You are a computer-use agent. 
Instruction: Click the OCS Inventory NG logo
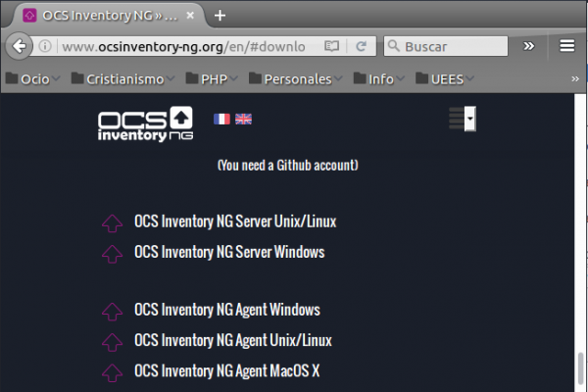tap(145, 123)
